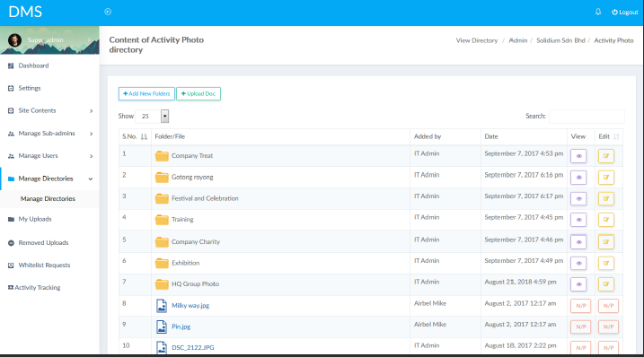Click the Manage Directories folder icon
644x357 pixels.
coord(11,178)
